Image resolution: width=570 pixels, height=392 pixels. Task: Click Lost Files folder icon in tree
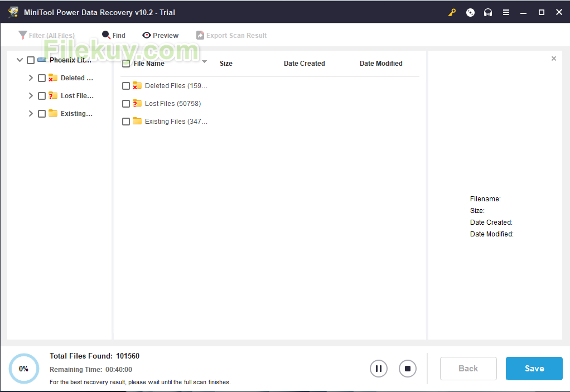coord(53,95)
